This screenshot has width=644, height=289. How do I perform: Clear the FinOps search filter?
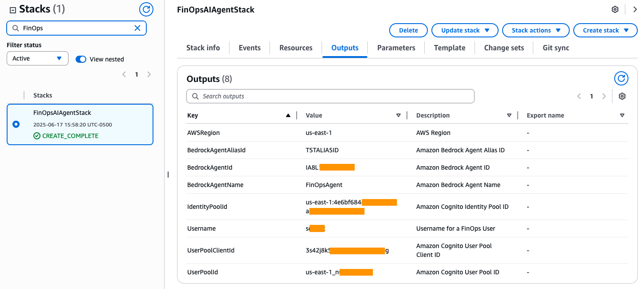coord(137,28)
